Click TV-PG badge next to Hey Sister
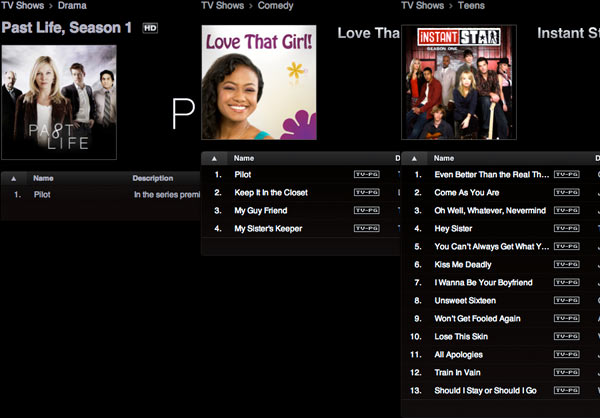 pos(566,228)
